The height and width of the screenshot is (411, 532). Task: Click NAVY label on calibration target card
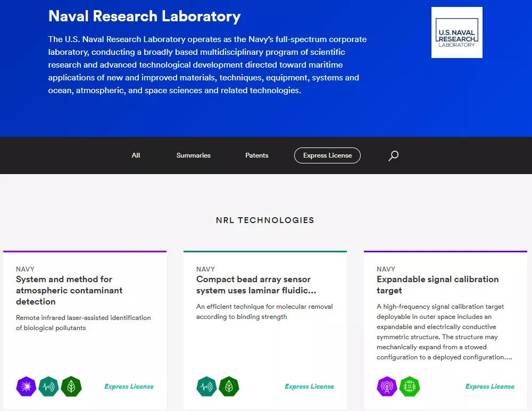click(x=386, y=269)
